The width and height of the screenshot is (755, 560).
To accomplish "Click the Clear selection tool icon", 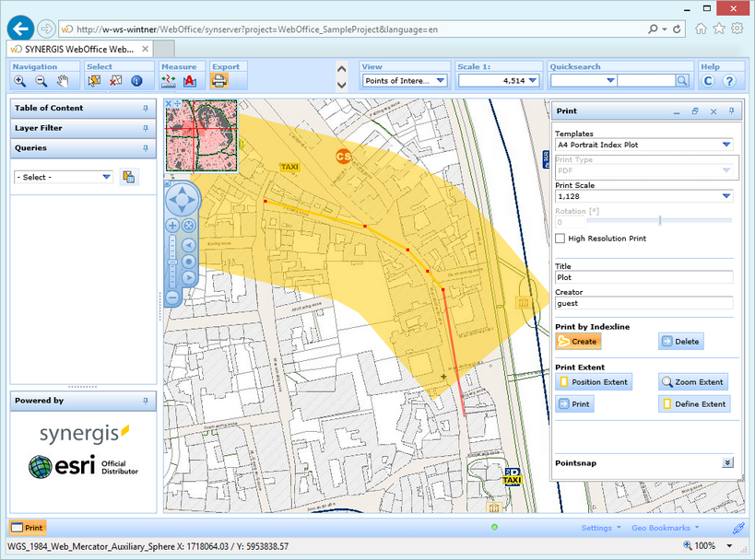I will coord(115,81).
